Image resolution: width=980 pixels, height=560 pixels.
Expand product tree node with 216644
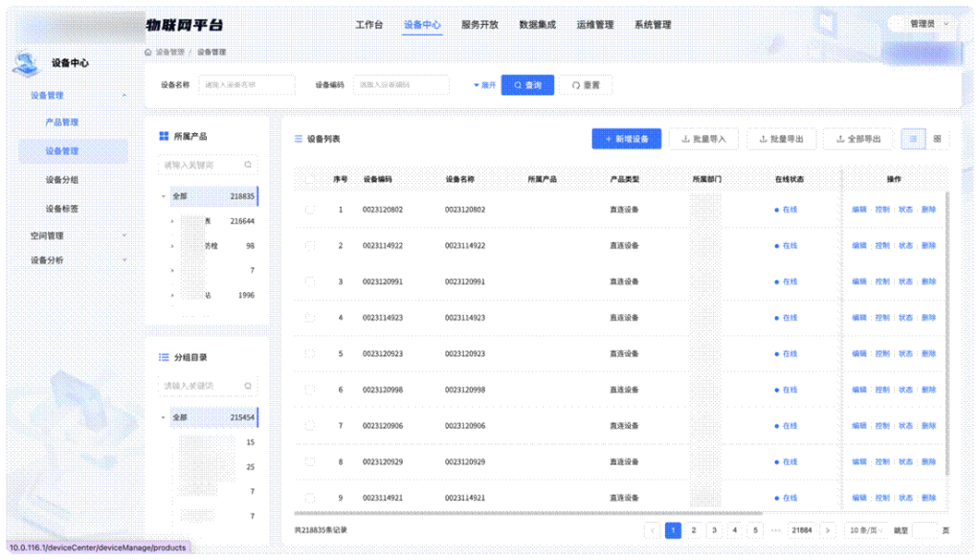point(172,221)
